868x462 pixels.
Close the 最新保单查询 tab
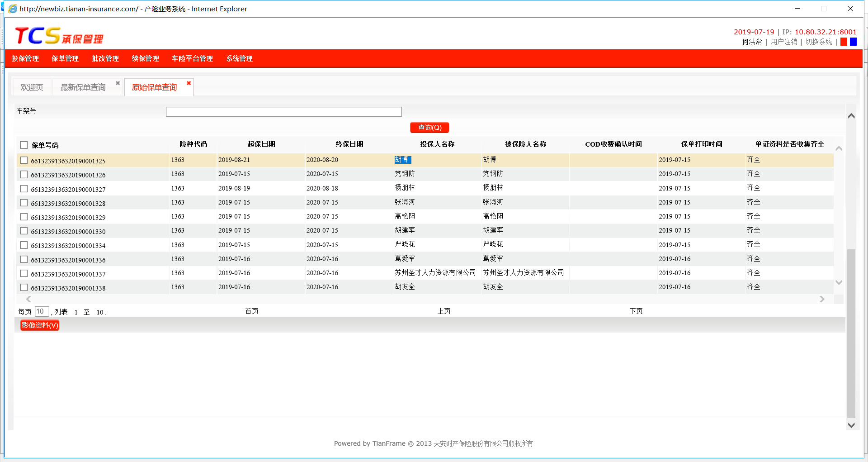[x=118, y=83]
